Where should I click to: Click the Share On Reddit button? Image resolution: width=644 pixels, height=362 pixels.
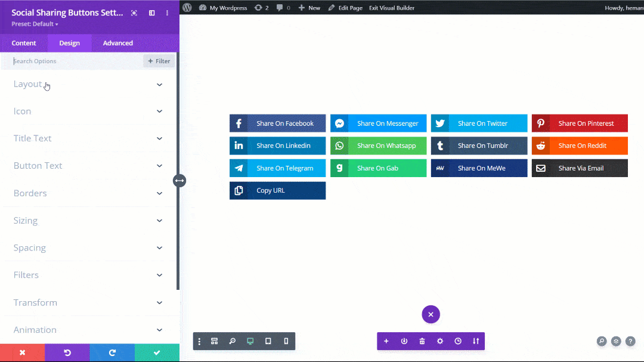(x=580, y=146)
